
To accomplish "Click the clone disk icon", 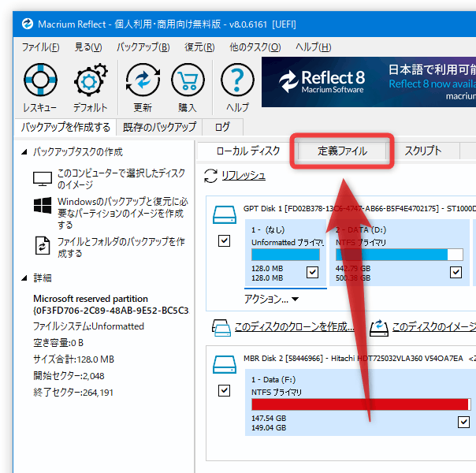I will (221, 328).
